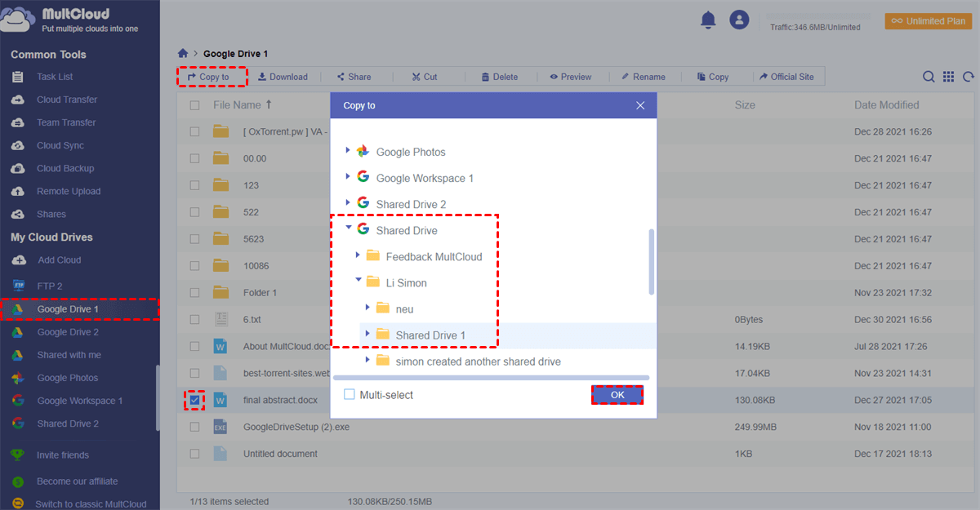Click the Cloud Backup icon
The image size is (980, 510).
(18, 168)
